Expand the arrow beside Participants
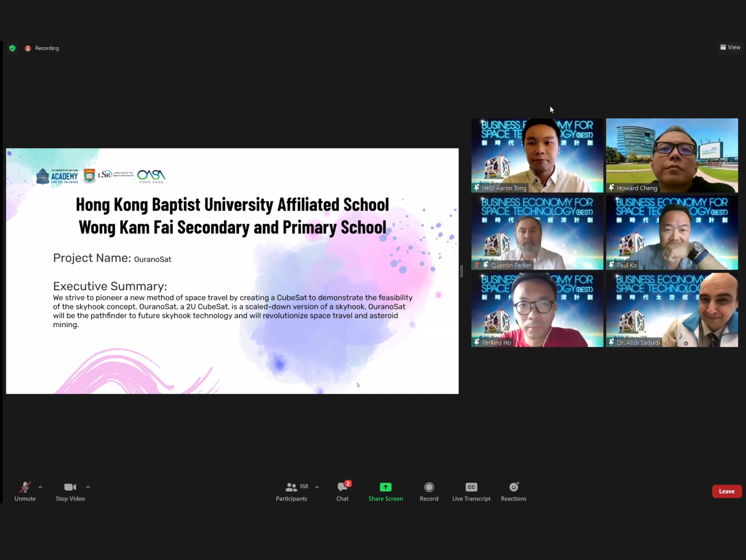 click(x=317, y=487)
